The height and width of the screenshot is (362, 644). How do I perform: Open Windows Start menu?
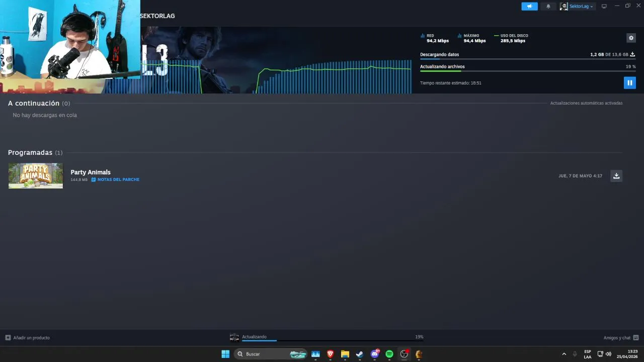click(x=225, y=354)
